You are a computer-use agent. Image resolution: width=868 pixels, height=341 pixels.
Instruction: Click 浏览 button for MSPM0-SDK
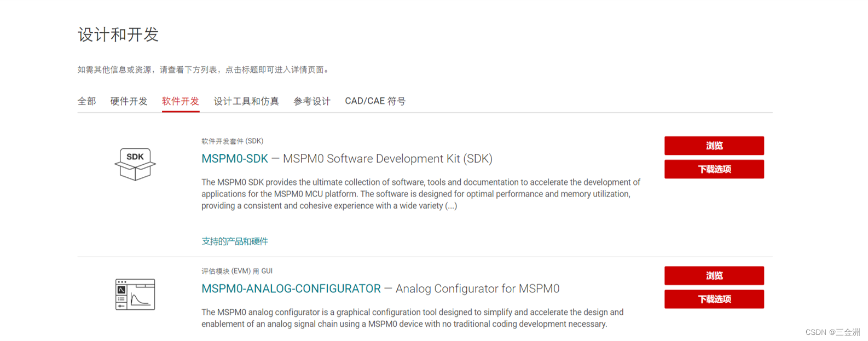tap(714, 146)
